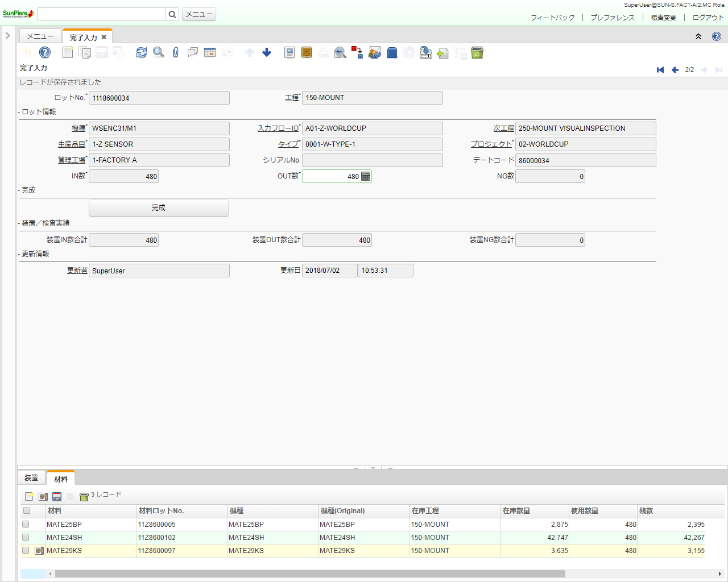Viewport: 728px width, 582px height.
Task: Edit materials using the pencil edit icon
Action: (x=43, y=496)
